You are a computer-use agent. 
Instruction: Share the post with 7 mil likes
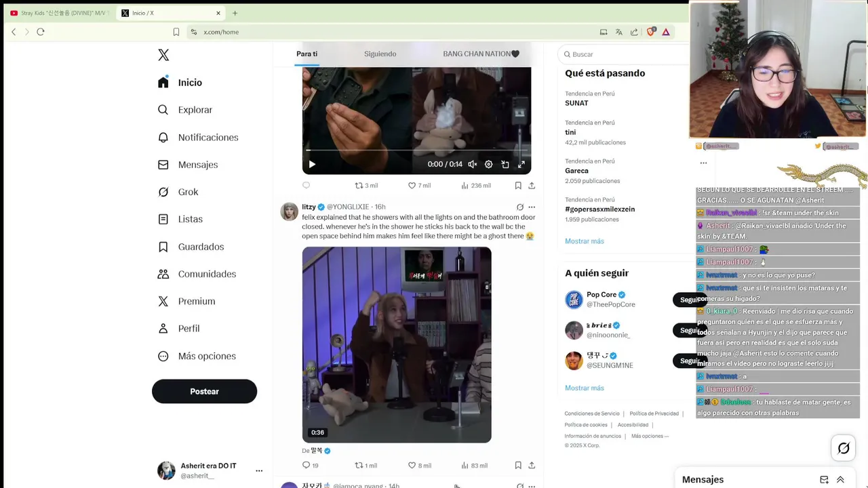532,185
